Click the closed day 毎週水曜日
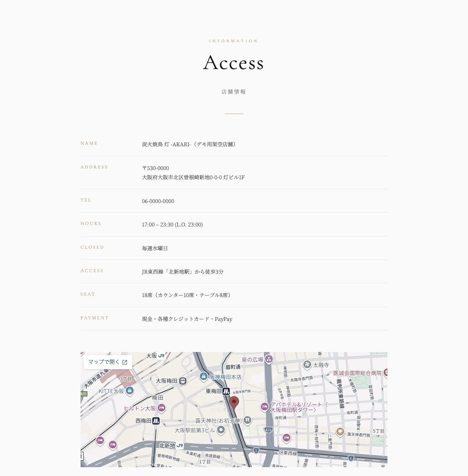 (155, 248)
